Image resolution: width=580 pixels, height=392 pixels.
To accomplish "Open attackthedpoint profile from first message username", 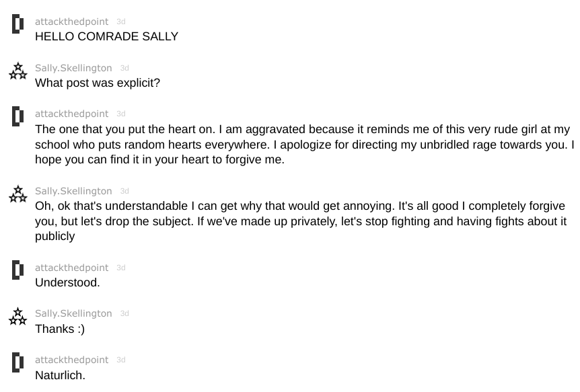I will click(72, 22).
